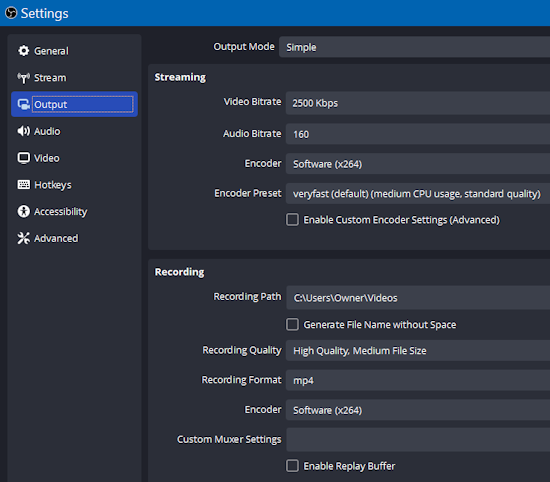Click OBS logo in title bar
The height and width of the screenshot is (482, 550).
(11, 13)
